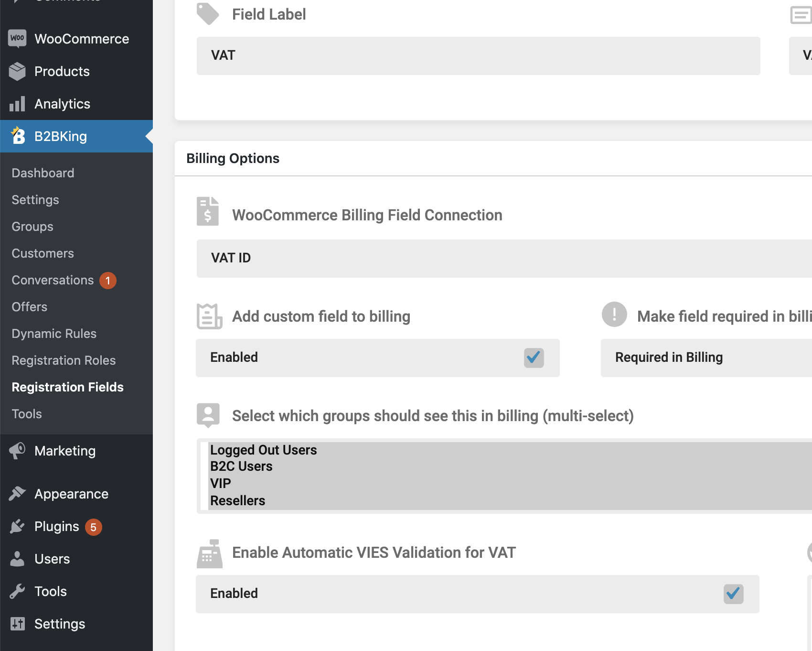Open the Users admin menu
812x651 pixels.
[52, 559]
